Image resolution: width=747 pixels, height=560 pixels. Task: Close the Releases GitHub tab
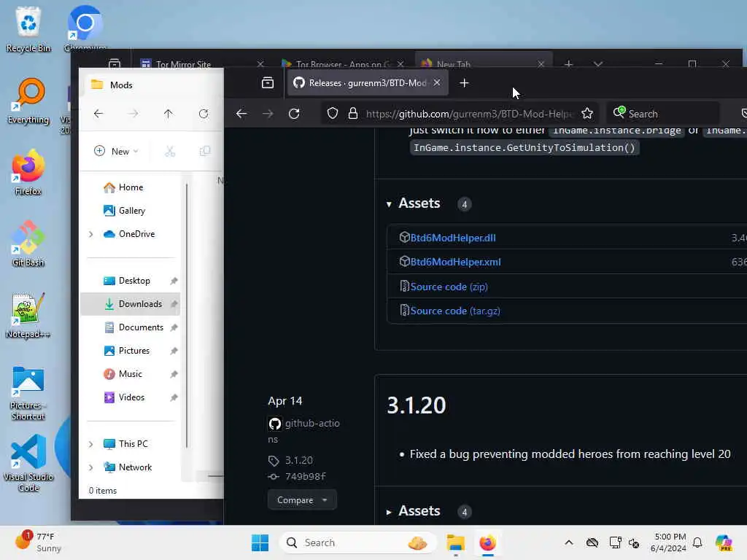coord(437,83)
